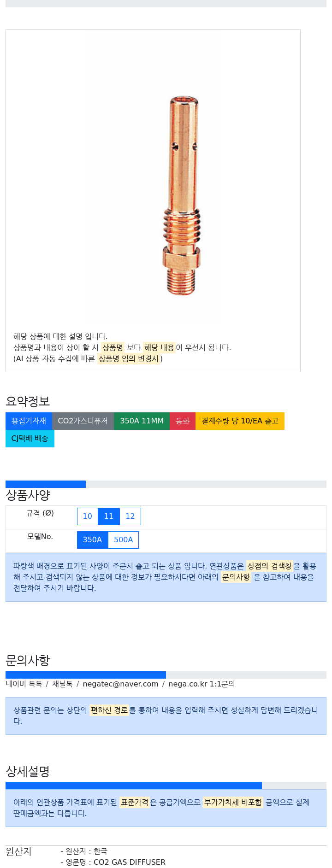Click the 상세설명 section heading
332x868 pixels.
pyautogui.click(x=28, y=772)
